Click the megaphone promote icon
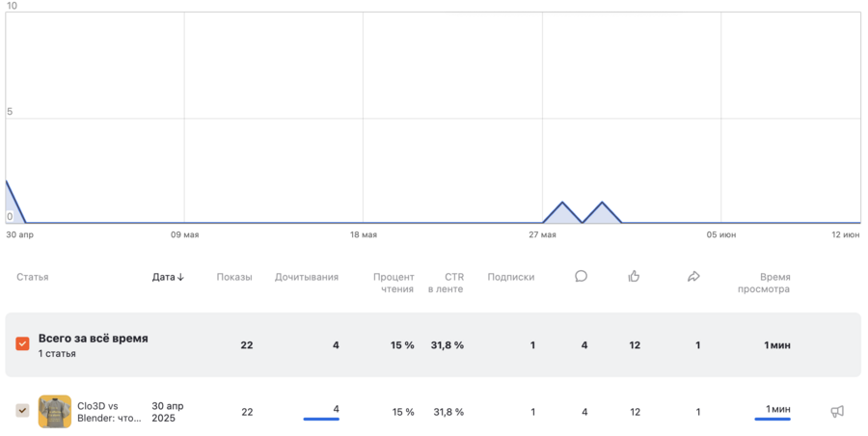Screen dimensions: 868x436 [x=837, y=412]
